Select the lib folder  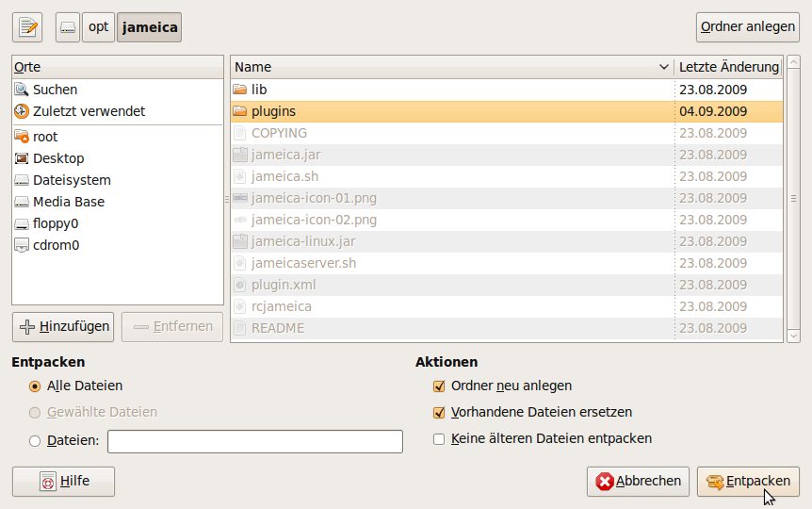(x=507, y=90)
